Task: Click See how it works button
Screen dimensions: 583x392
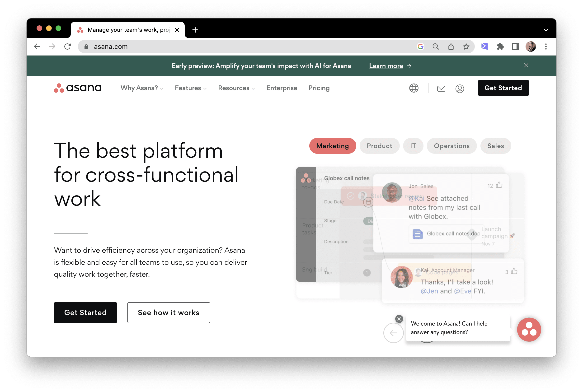Action: [x=169, y=313]
